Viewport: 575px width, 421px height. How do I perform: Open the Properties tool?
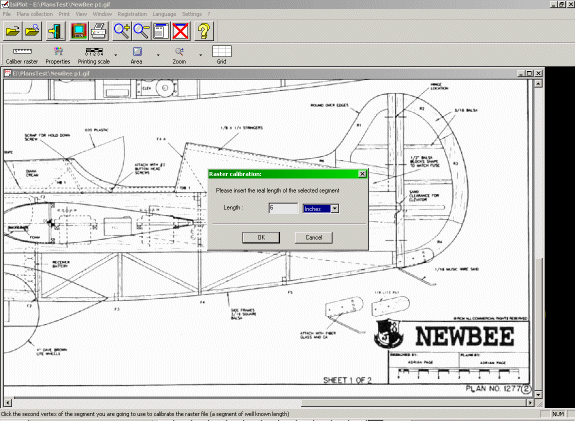coord(58,55)
